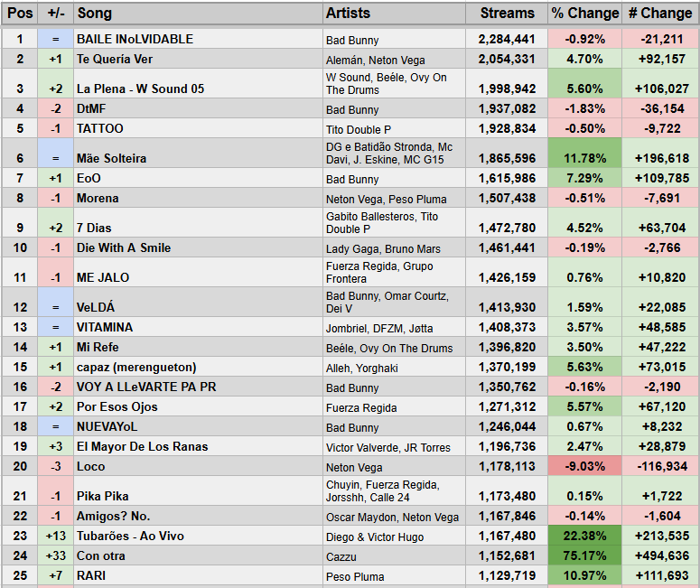Select Mãe Solteira song cell
700x588 pixels.
pos(198,154)
